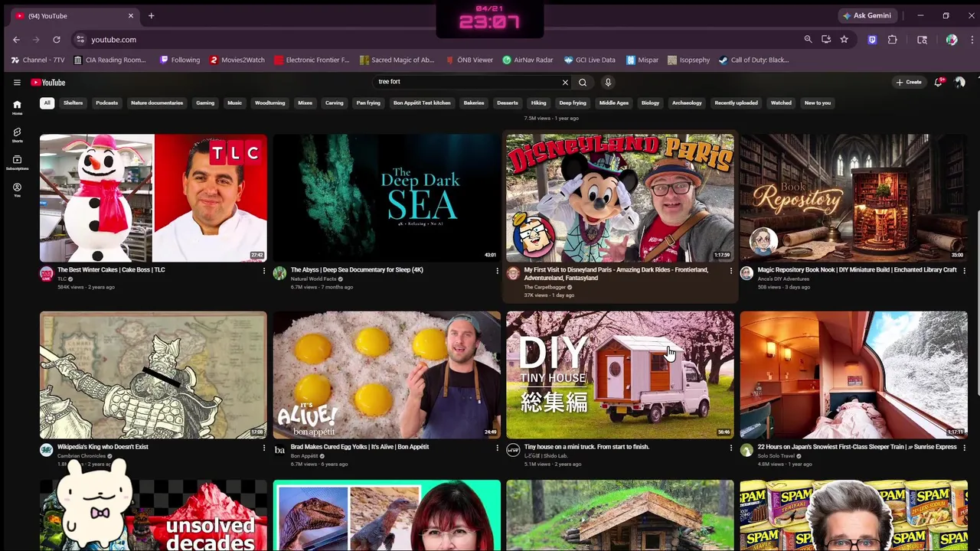Open the You sidebar item

tap(17, 190)
